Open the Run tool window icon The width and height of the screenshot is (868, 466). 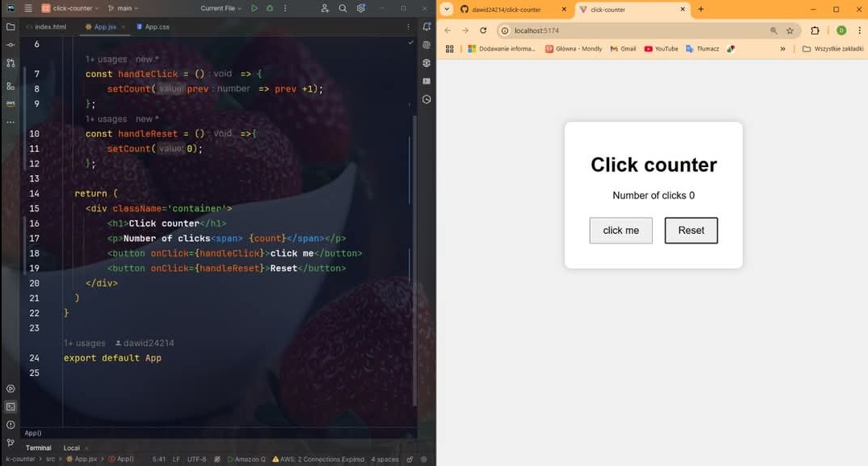tap(10, 388)
